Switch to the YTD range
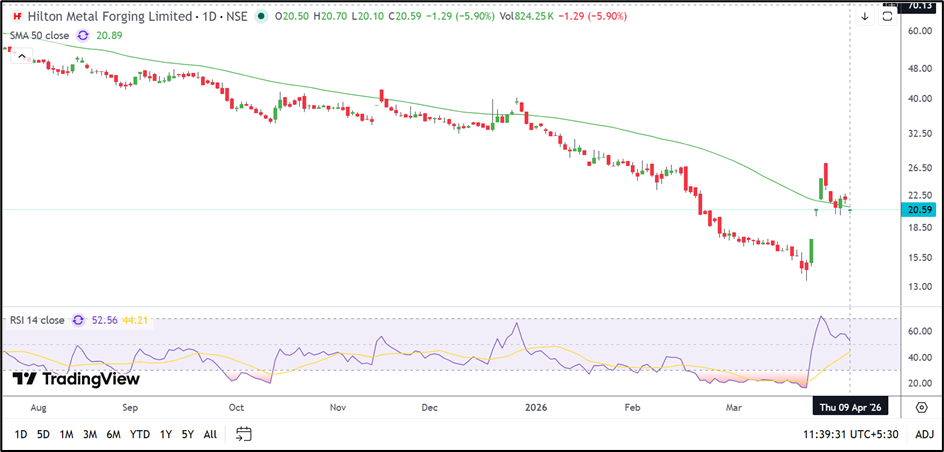This screenshot has width=944, height=452. point(140,434)
